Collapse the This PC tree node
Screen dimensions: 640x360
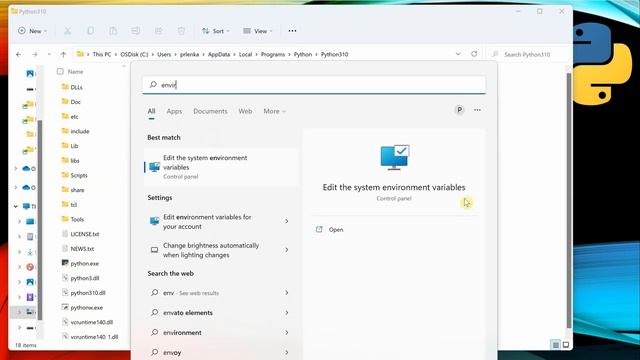click(x=16, y=207)
